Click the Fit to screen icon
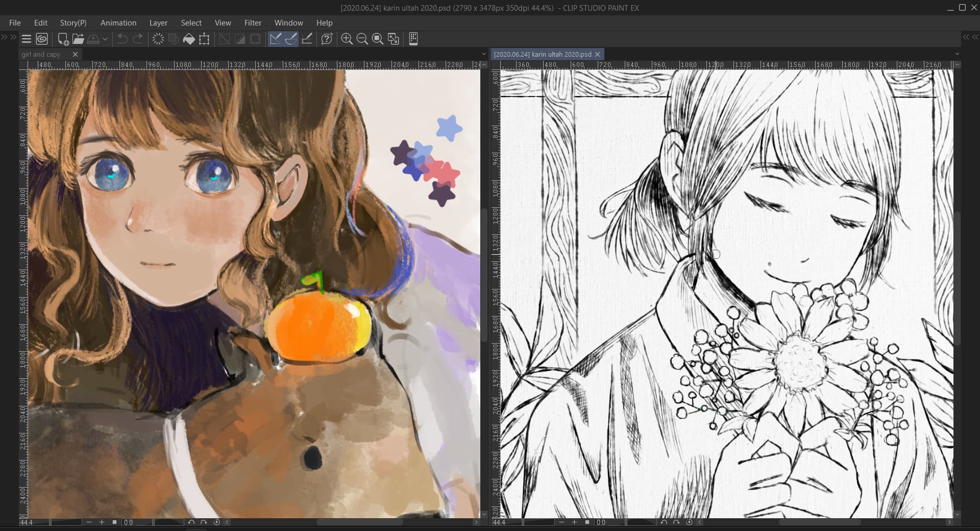Viewport: 980px width, 531px height. coord(378,39)
